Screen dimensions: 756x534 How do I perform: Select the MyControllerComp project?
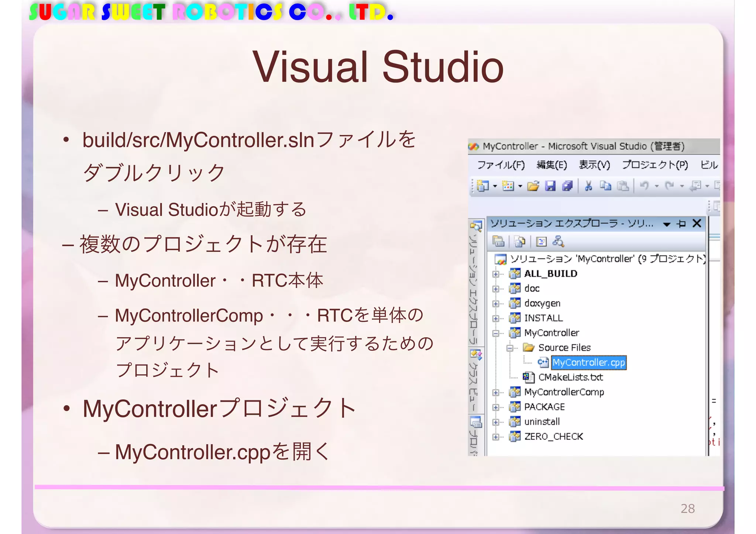coord(564,392)
